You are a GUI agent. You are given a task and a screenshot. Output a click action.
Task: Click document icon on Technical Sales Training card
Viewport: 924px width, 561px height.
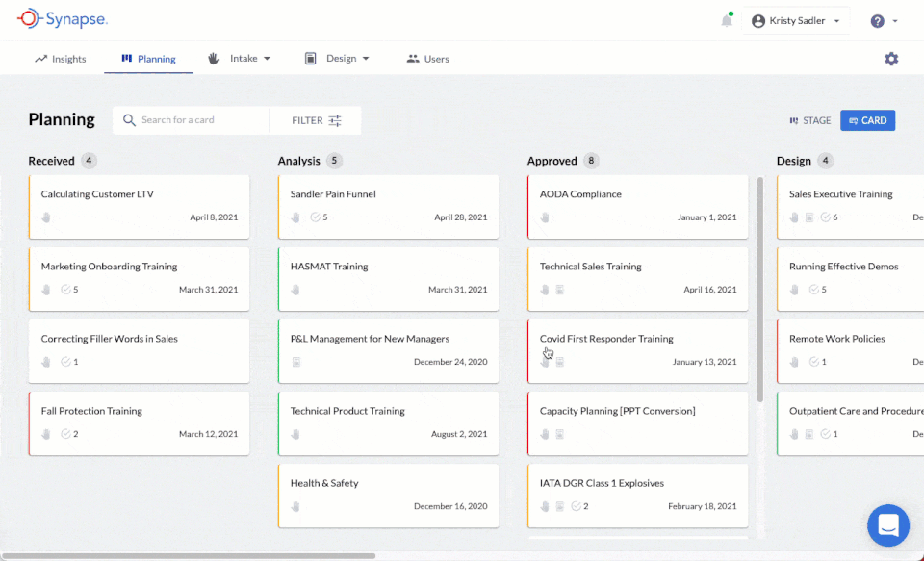560,290
